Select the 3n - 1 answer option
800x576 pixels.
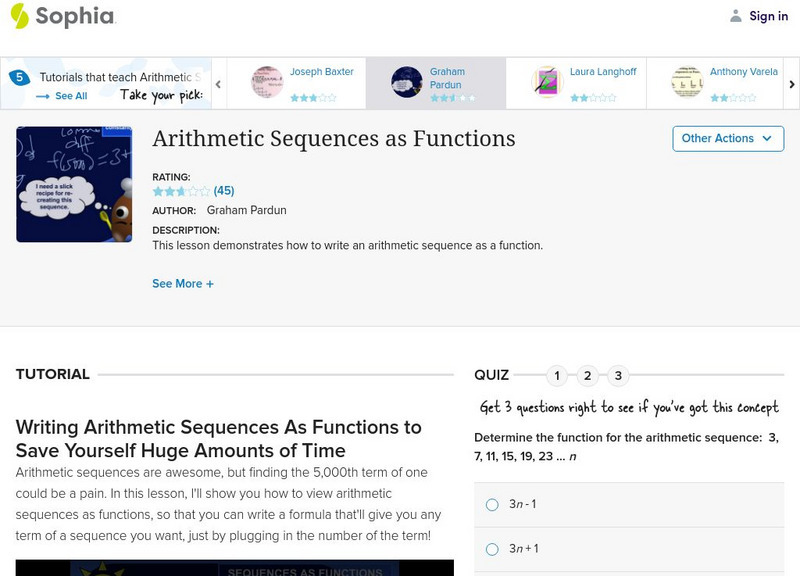tap(492, 505)
